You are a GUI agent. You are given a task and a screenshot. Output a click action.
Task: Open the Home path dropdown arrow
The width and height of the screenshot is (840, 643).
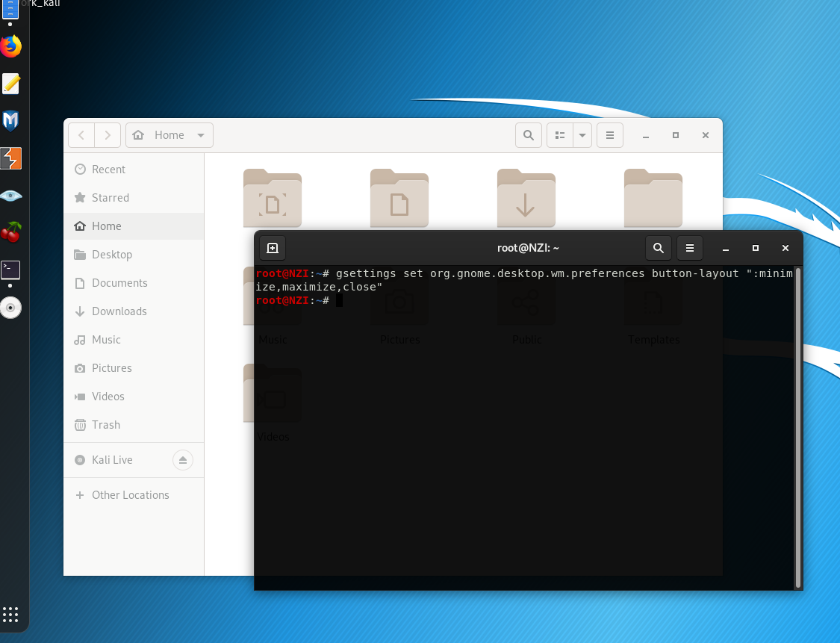[x=201, y=135]
